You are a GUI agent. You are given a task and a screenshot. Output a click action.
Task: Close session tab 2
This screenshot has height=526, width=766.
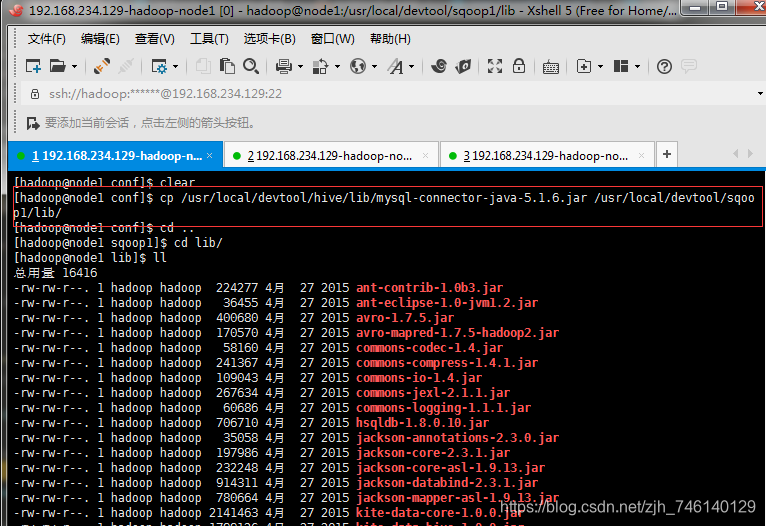[x=425, y=155]
